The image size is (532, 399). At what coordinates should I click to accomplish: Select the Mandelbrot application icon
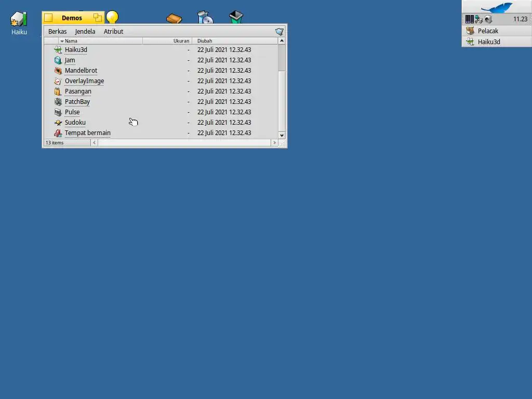point(58,71)
